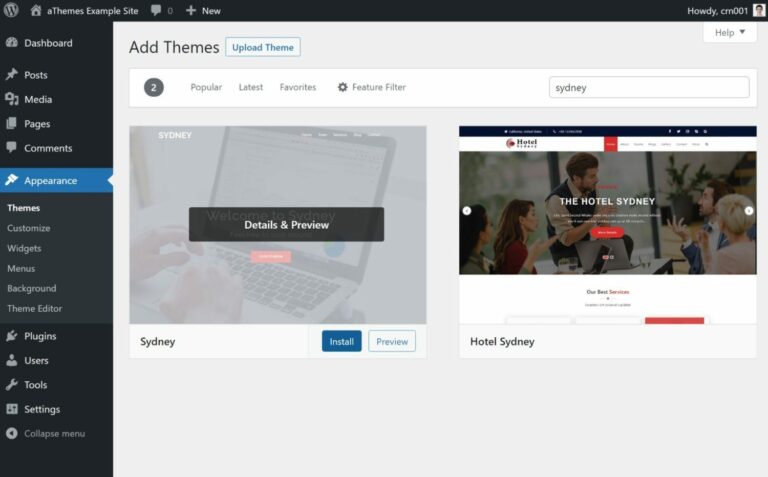The image size is (768, 477).
Task: Click the Sydney theme screenshot thumbnail
Action: [x=278, y=225]
